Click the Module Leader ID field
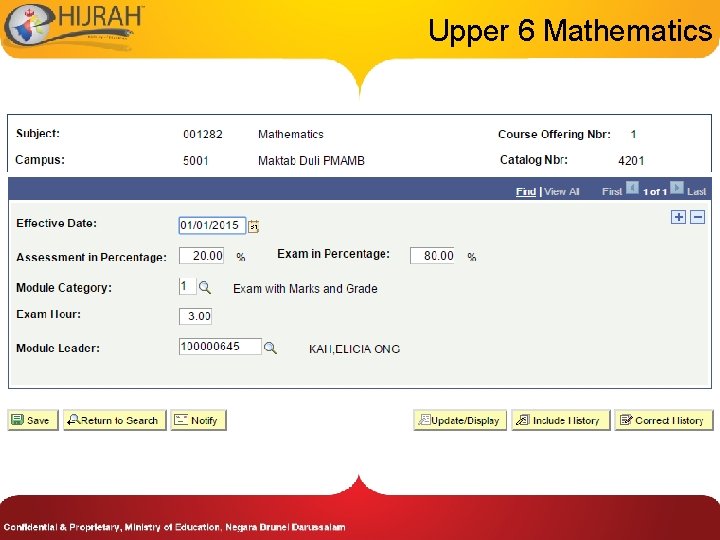 pyautogui.click(x=220, y=346)
